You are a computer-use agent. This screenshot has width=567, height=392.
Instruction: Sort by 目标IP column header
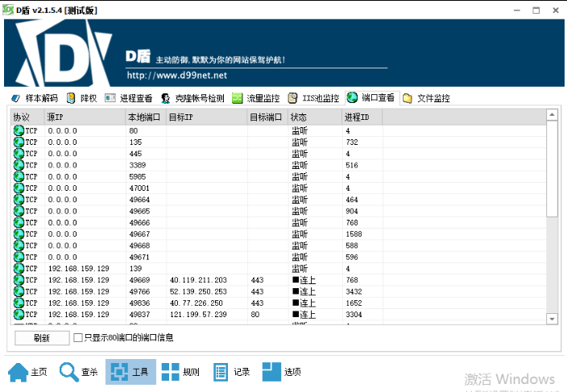pyautogui.click(x=207, y=117)
